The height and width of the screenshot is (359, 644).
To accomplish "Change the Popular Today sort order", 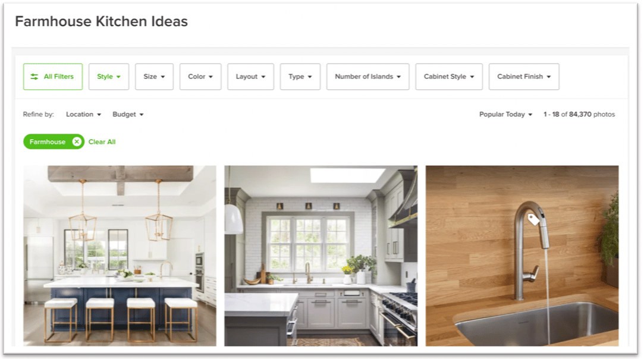I will point(505,115).
